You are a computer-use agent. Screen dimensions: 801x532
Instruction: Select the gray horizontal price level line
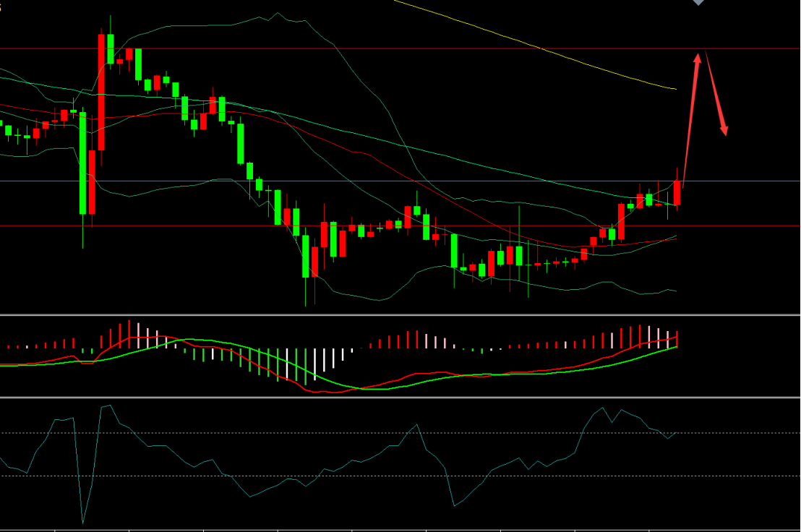tap(400, 181)
